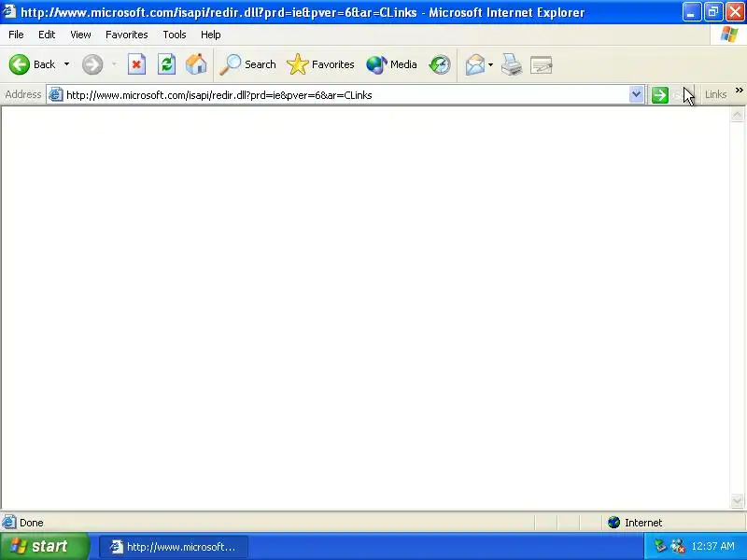Minimize the Internet Explorer window

(x=691, y=12)
